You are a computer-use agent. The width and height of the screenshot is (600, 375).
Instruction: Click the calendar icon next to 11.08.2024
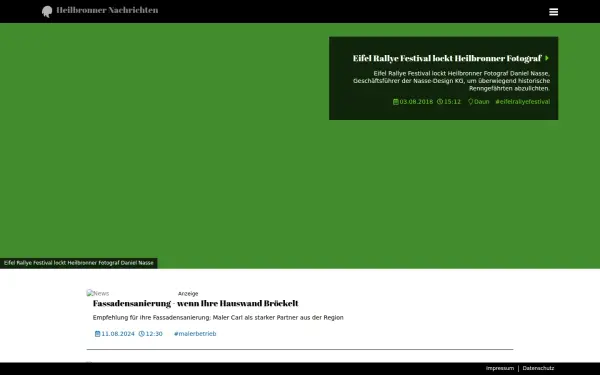[98, 334]
